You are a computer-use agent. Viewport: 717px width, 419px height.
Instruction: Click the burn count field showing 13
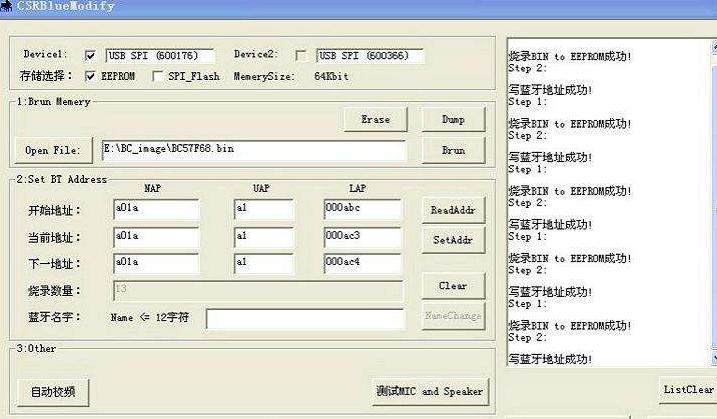tap(258, 290)
